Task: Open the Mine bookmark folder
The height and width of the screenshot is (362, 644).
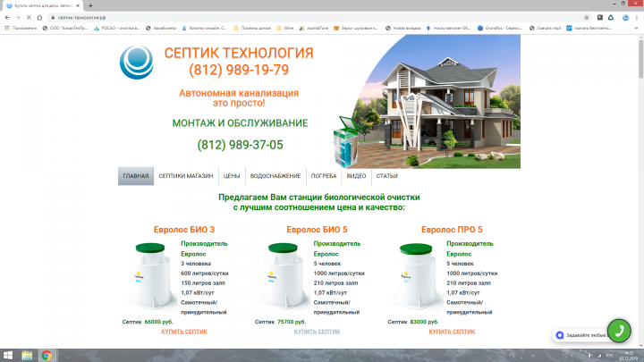Action: (x=285, y=29)
